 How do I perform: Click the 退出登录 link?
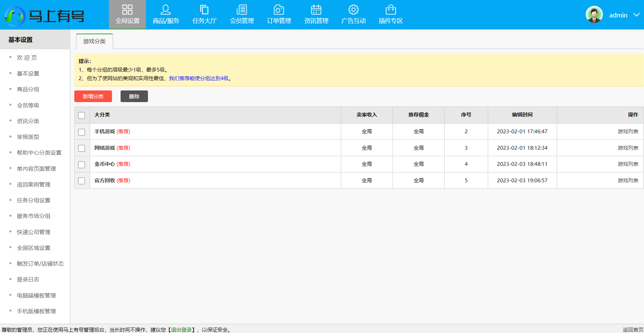181,330
